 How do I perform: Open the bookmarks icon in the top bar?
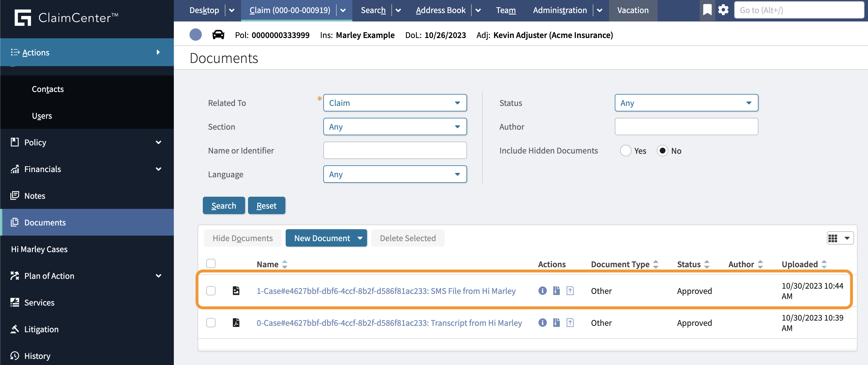(x=707, y=10)
